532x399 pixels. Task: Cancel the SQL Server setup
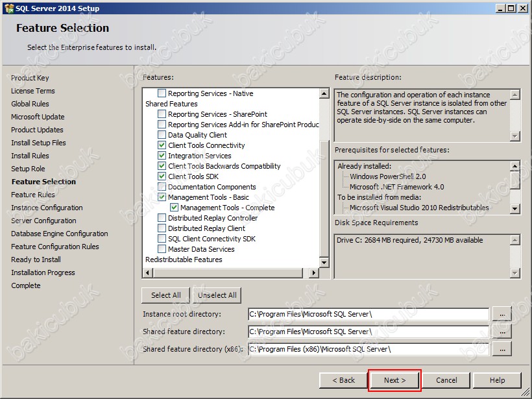pos(446,380)
